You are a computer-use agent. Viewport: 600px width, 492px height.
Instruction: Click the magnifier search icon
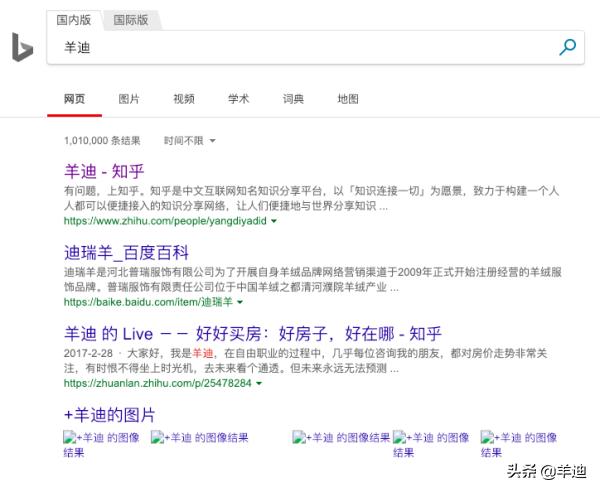point(567,47)
